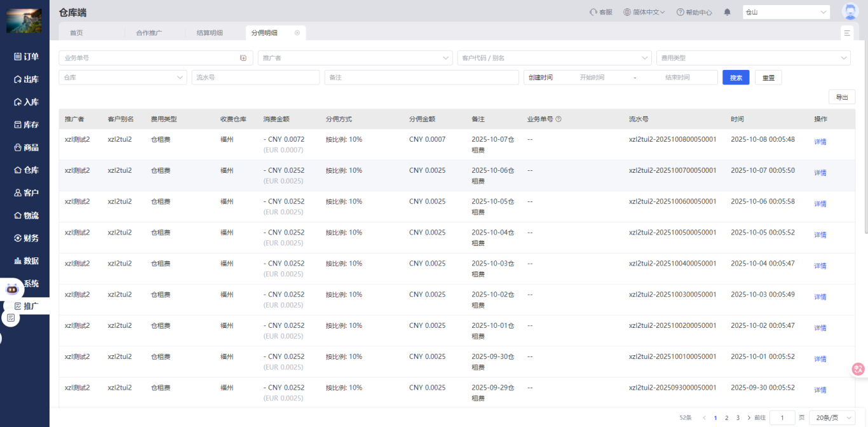The height and width of the screenshot is (427, 868).
Task: Click the 流水号 input field
Action: click(255, 78)
